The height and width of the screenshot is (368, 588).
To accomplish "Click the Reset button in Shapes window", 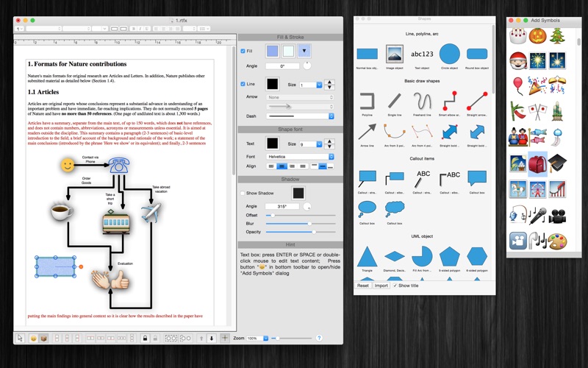I will (362, 286).
